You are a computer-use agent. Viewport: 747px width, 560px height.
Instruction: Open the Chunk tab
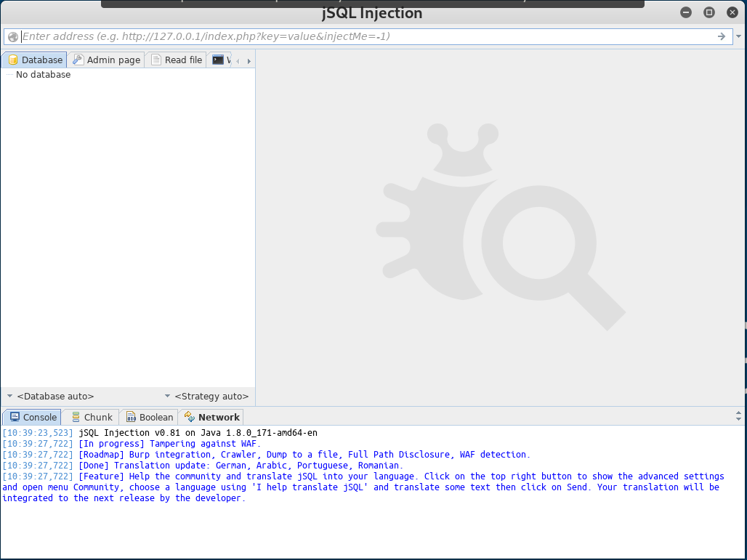point(92,417)
